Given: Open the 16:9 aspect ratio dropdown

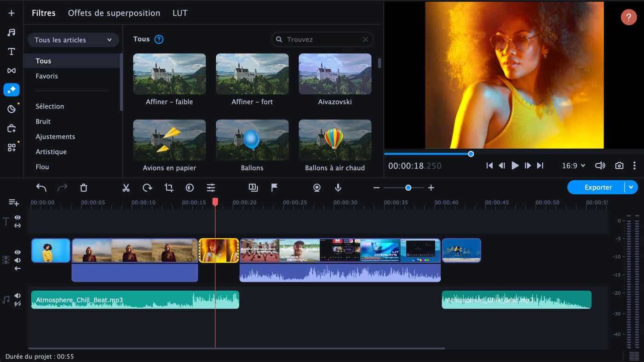Looking at the screenshot, I should (574, 166).
